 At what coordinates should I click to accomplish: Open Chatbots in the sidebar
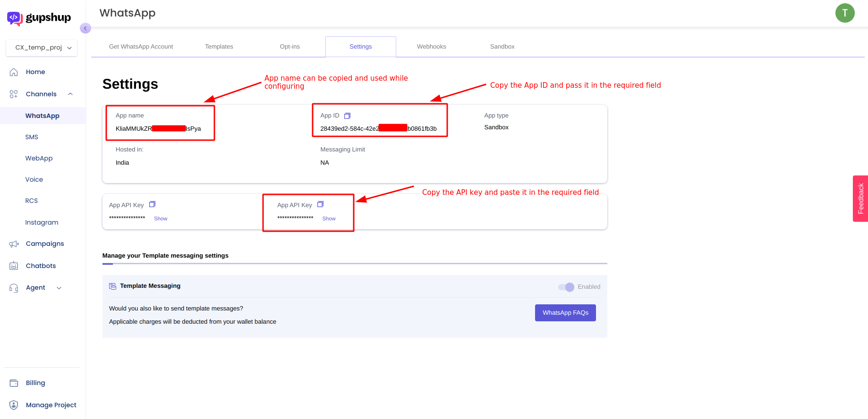41,266
